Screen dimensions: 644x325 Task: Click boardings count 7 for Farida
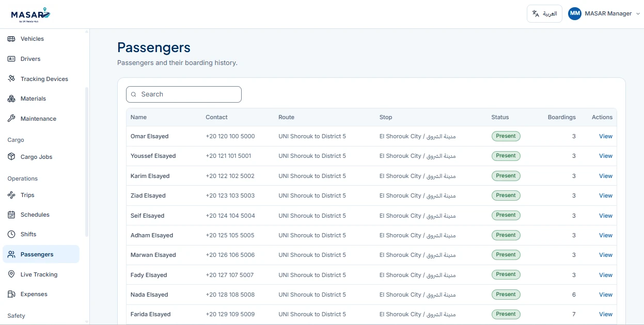click(x=574, y=314)
